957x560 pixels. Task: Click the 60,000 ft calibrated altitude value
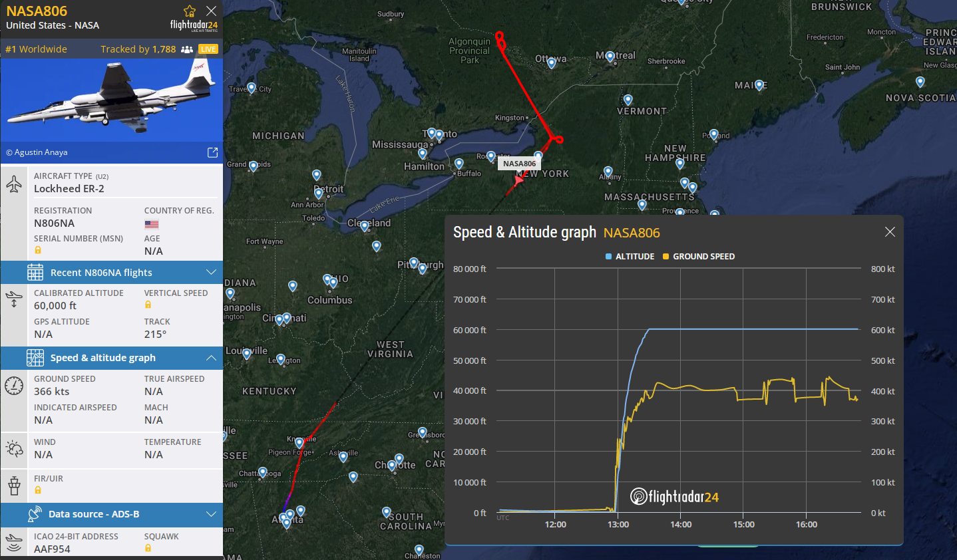[55, 306]
